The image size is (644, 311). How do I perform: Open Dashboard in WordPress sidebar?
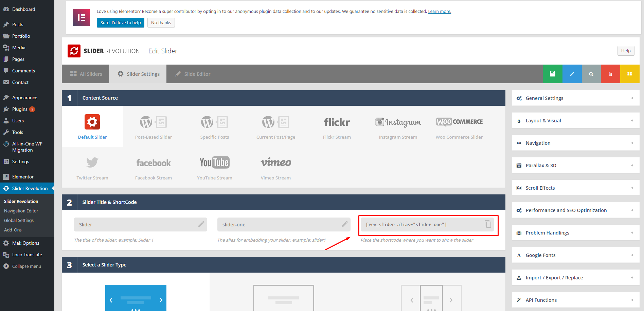click(27, 9)
